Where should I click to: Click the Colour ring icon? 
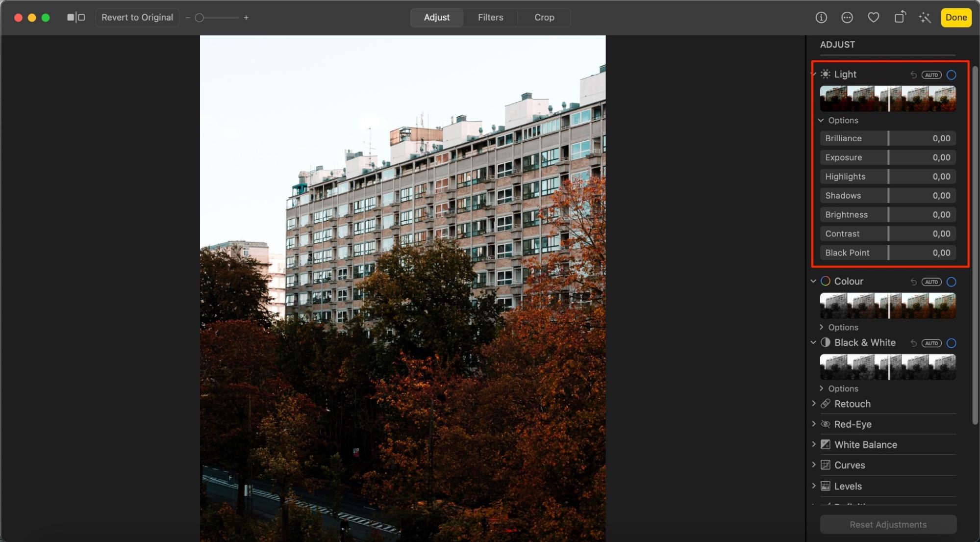(826, 281)
